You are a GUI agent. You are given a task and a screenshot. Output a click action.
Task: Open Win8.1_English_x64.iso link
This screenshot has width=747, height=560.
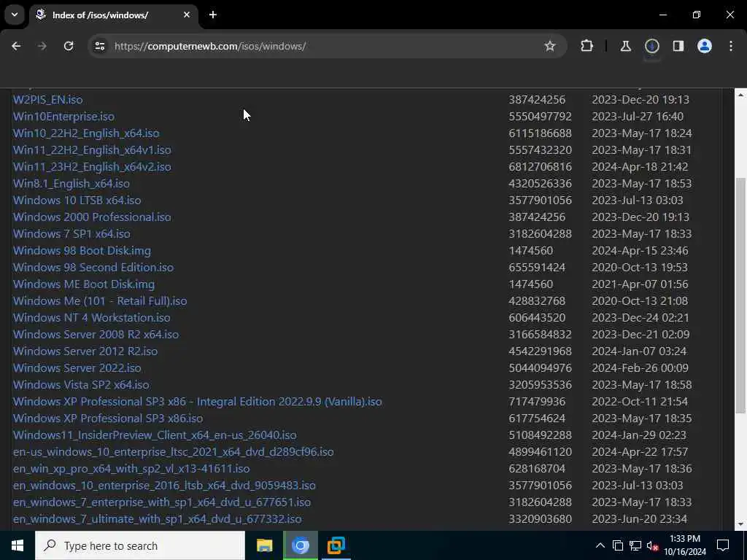point(71,183)
